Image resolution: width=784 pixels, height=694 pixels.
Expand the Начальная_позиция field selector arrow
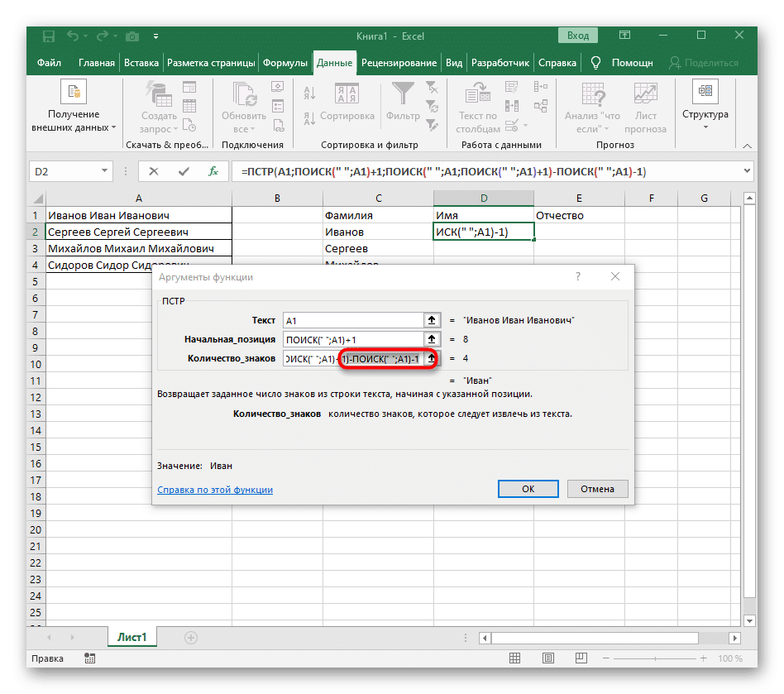pyautogui.click(x=431, y=339)
